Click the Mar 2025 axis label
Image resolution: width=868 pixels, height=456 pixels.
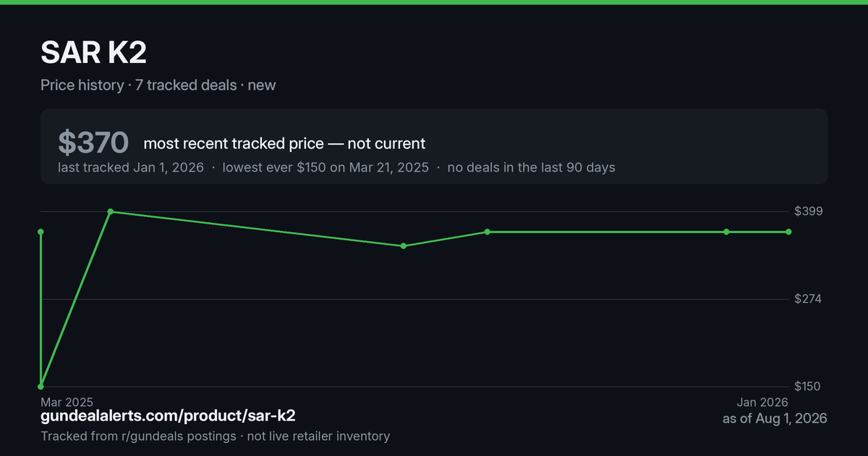[x=67, y=402]
